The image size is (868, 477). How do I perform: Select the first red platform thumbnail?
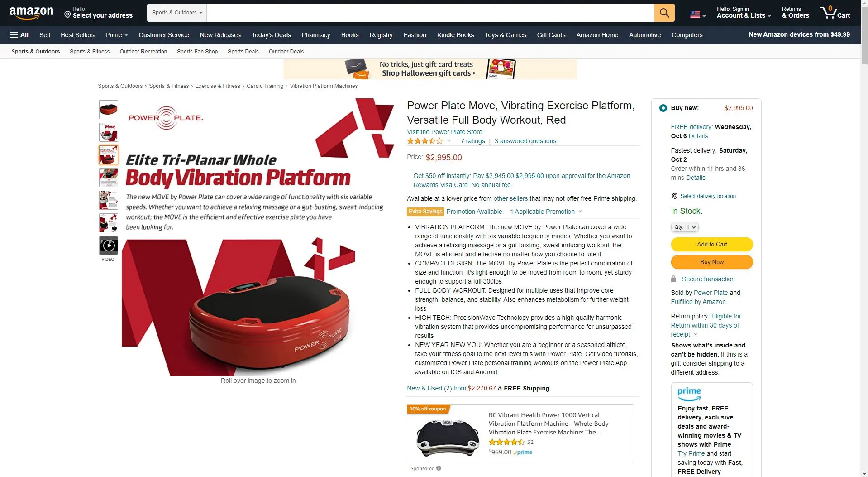coord(109,110)
